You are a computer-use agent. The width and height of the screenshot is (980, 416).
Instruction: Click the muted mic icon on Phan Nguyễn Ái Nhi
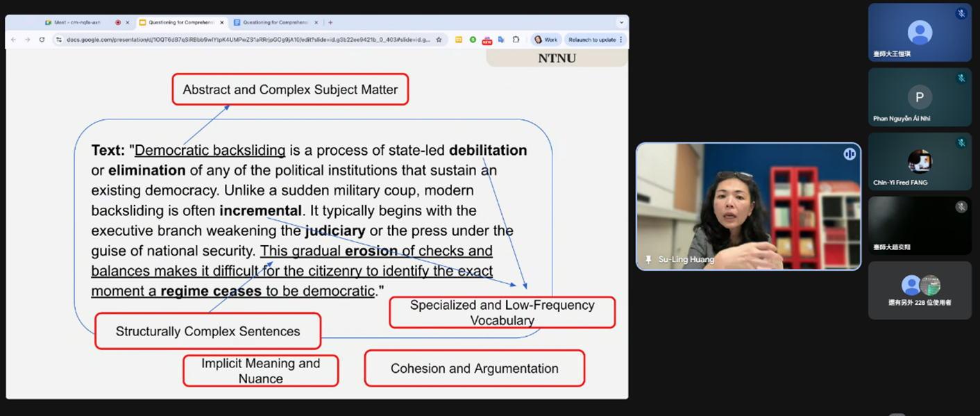pos(961,78)
